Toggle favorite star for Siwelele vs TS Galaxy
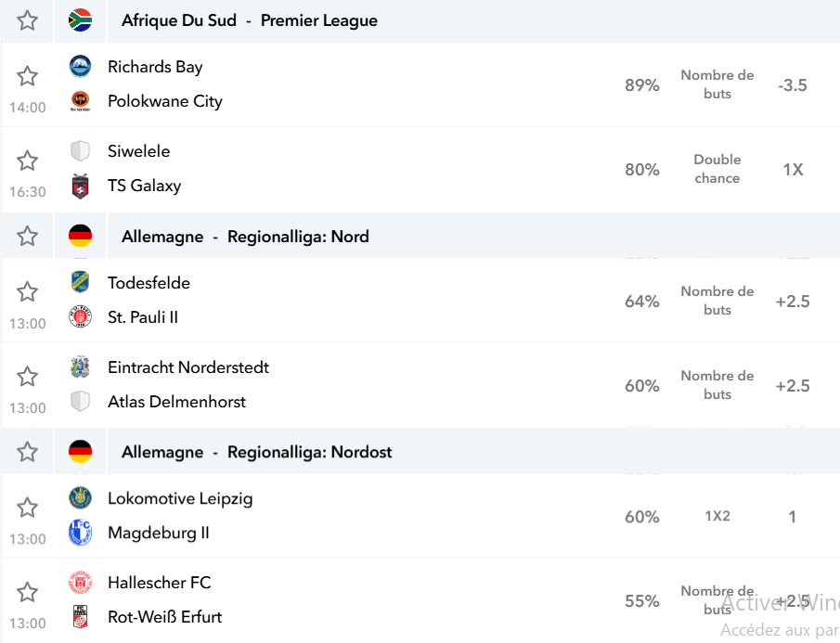The width and height of the screenshot is (840, 643). click(x=27, y=161)
